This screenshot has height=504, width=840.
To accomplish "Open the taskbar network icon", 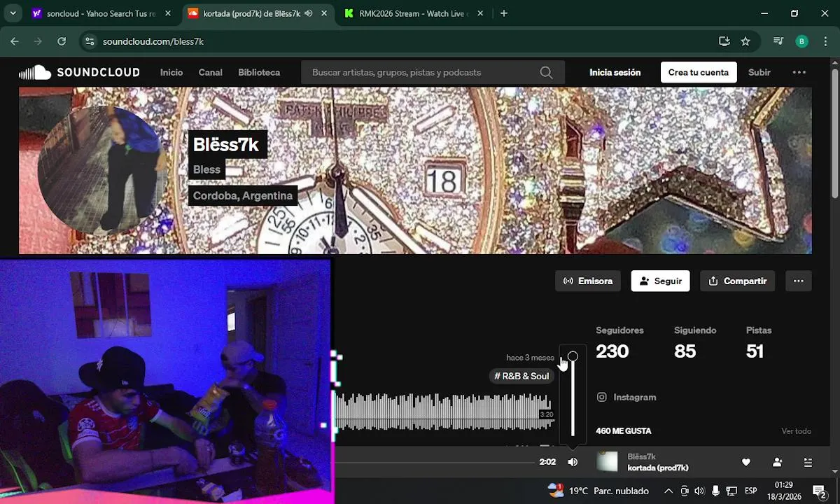I will [x=731, y=491].
